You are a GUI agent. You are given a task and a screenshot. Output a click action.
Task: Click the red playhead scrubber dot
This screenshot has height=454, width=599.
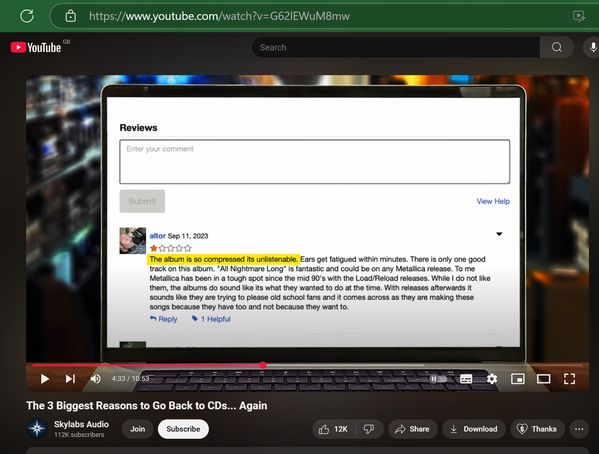[263, 365]
